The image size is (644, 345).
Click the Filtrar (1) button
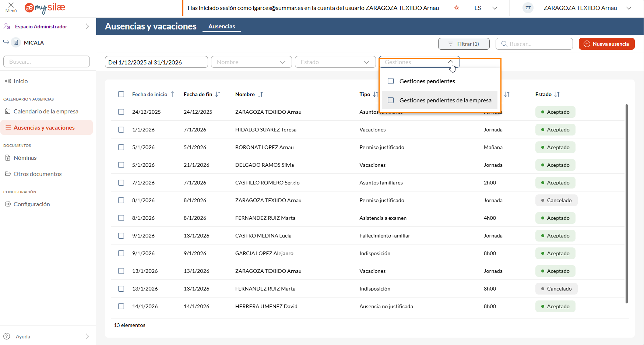coord(464,44)
